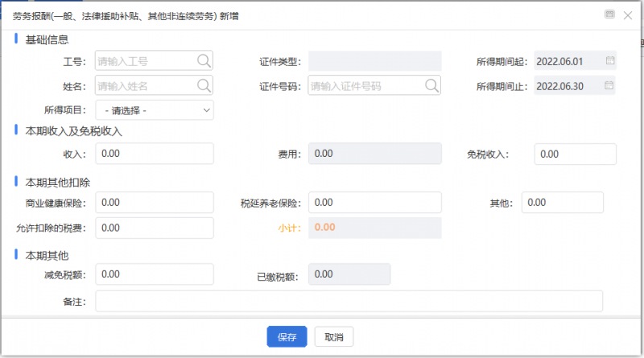
Task: Focus the 姓名 input field
Action: [x=145, y=85]
